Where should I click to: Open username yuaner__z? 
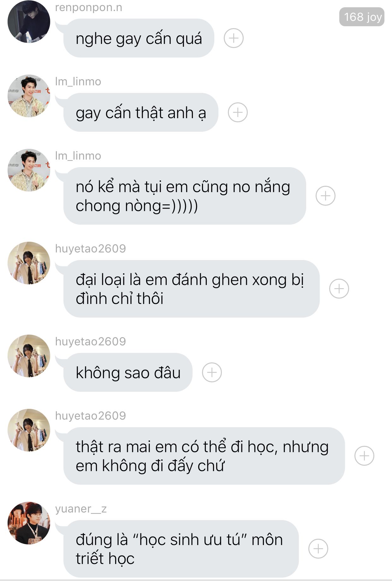81,509
